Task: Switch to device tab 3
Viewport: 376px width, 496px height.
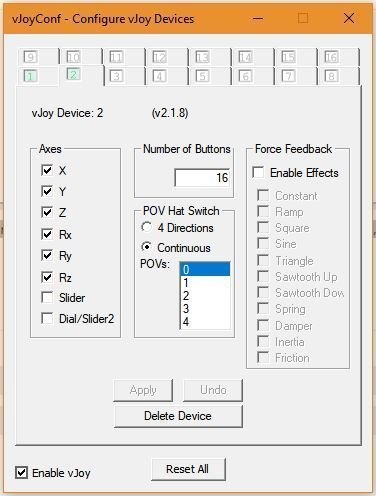Action: coord(124,77)
